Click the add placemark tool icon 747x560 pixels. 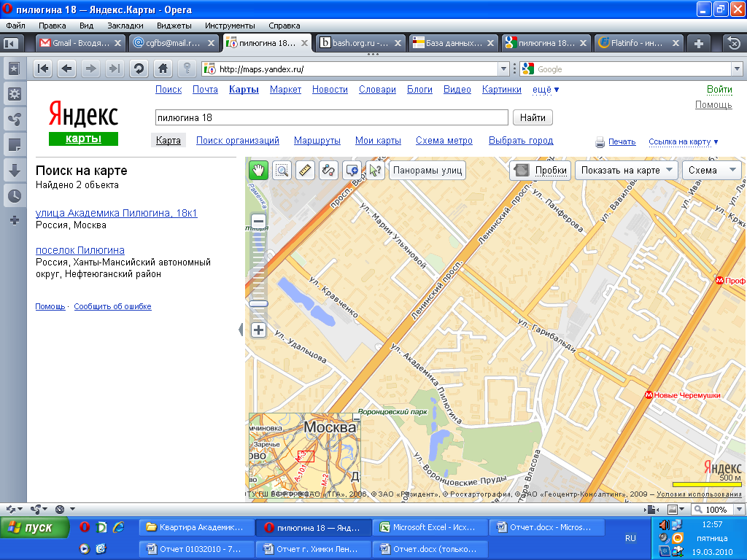coord(352,171)
